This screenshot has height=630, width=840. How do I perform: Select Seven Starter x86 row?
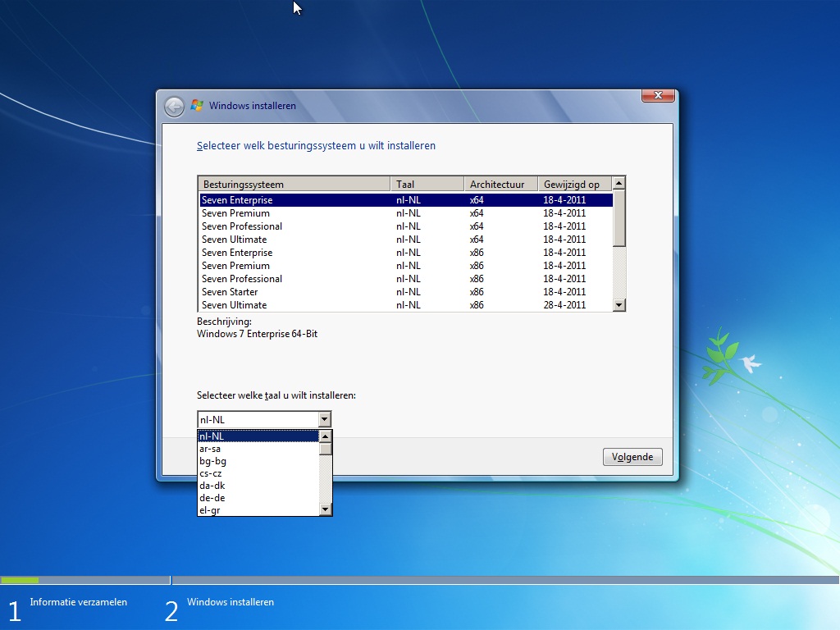[405, 292]
